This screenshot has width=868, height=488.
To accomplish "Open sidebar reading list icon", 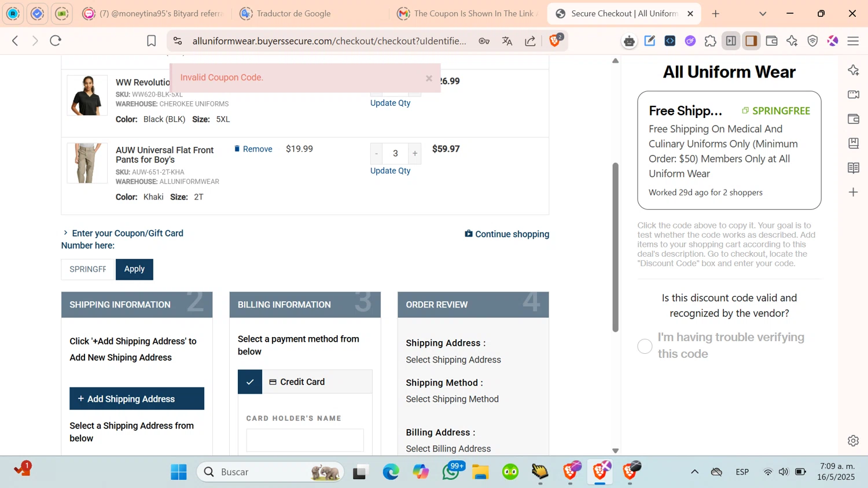I will pyautogui.click(x=854, y=168).
